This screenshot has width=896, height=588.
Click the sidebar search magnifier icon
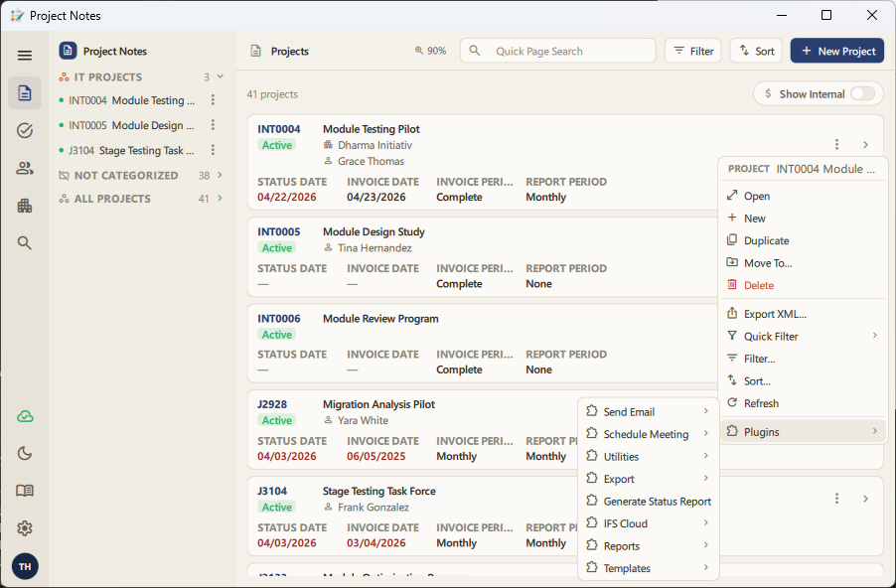[25, 243]
